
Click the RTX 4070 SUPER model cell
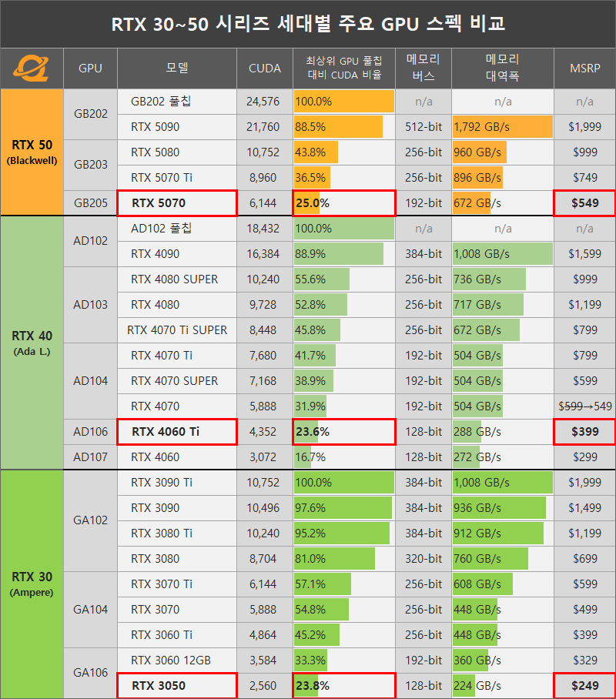177,381
